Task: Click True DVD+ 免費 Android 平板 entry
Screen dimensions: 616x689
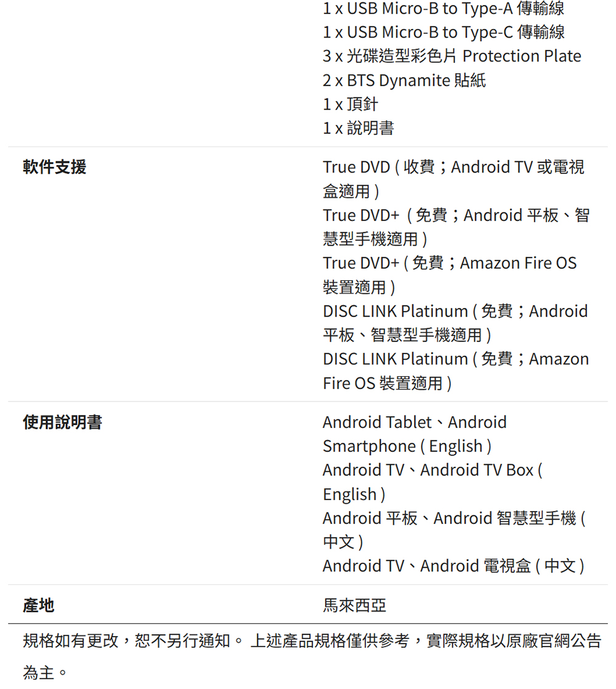Action: tap(456, 227)
